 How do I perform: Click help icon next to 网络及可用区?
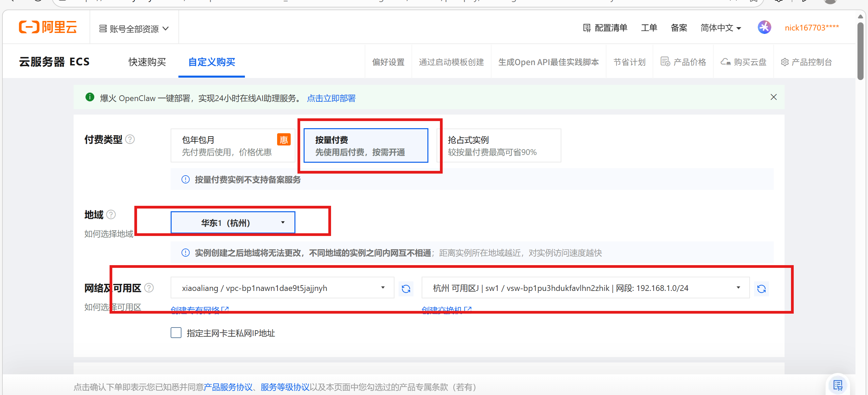(x=149, y=288)
